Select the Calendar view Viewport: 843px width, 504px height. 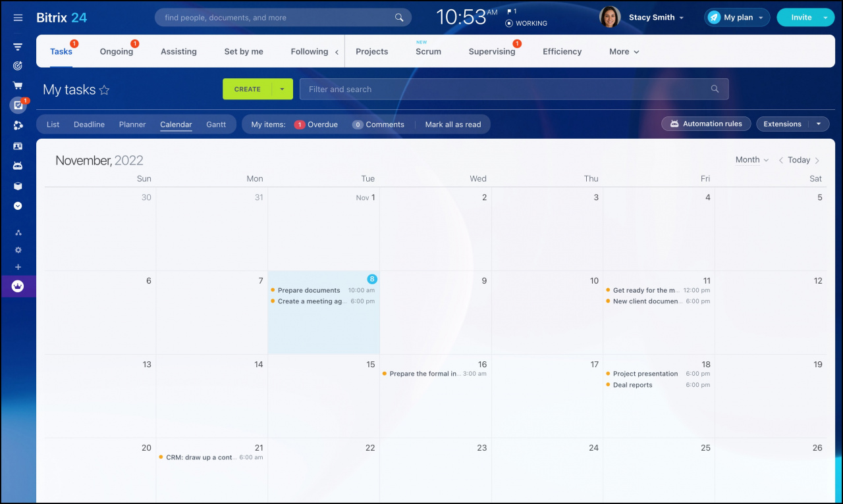176,124
